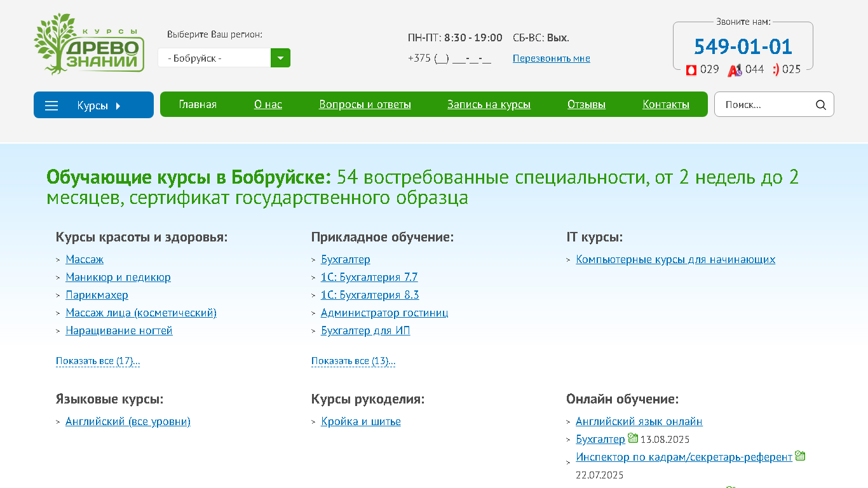Open the applied Бухгалтер course link

[346, 259]
